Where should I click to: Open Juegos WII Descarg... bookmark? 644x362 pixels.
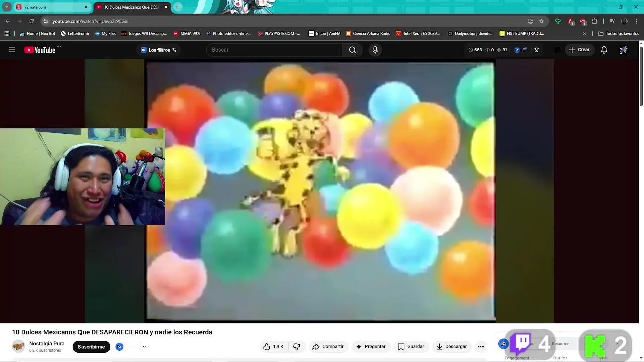(144, 34)
